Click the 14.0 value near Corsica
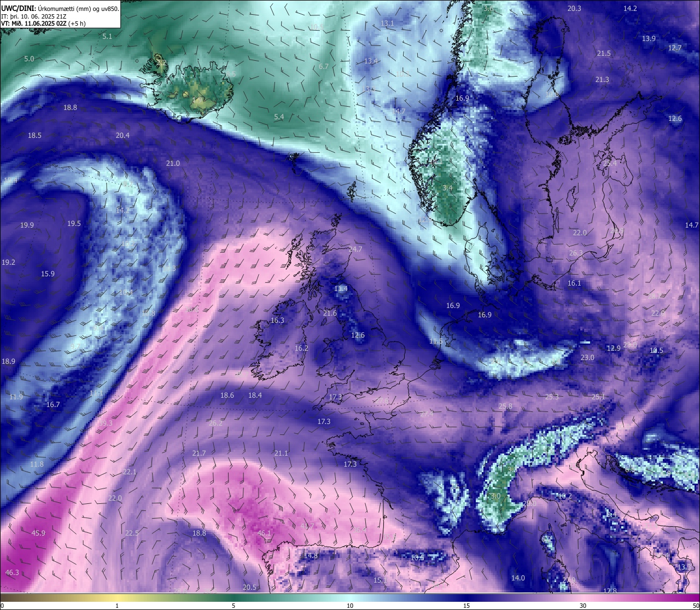Screen dimensions: 700x610 518,578
